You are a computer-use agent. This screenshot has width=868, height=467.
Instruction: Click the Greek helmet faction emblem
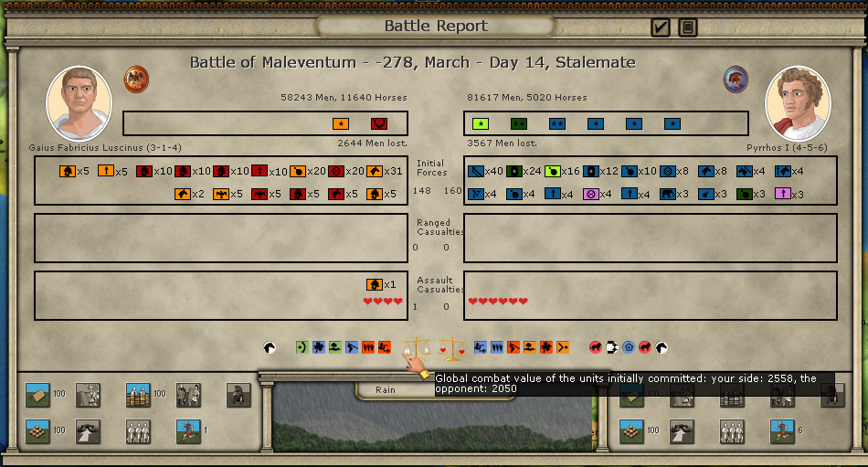736,79
